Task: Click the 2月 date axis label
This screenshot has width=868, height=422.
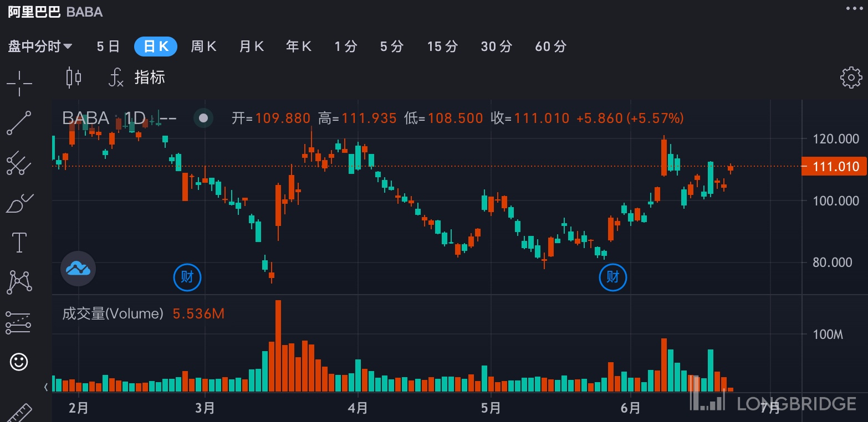Action: tap(79, 409)
